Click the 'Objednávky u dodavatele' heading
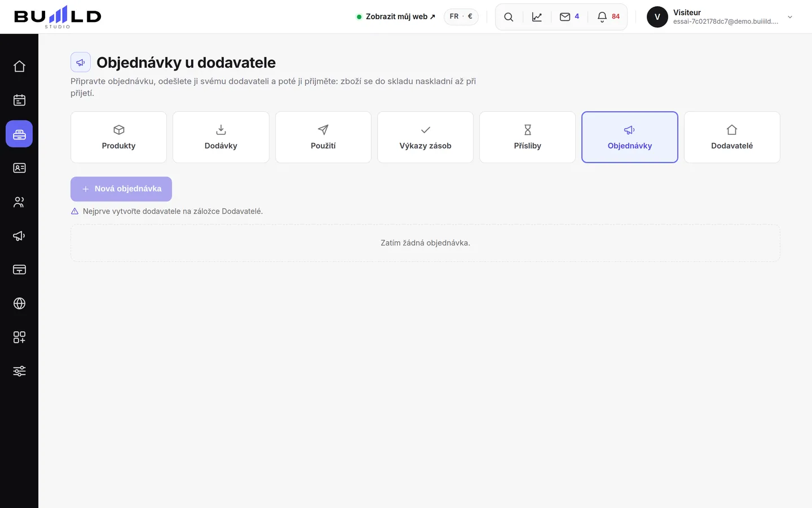 tap(186, 62)
